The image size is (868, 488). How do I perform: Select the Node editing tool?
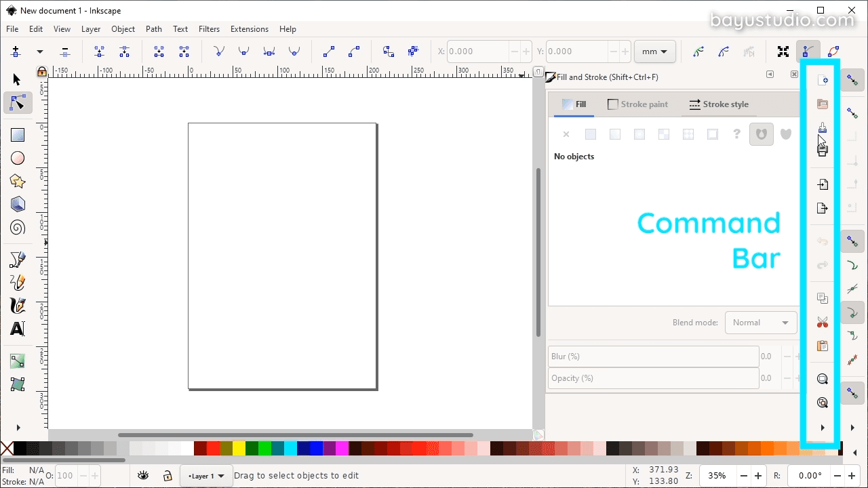(x=17, y=103)
